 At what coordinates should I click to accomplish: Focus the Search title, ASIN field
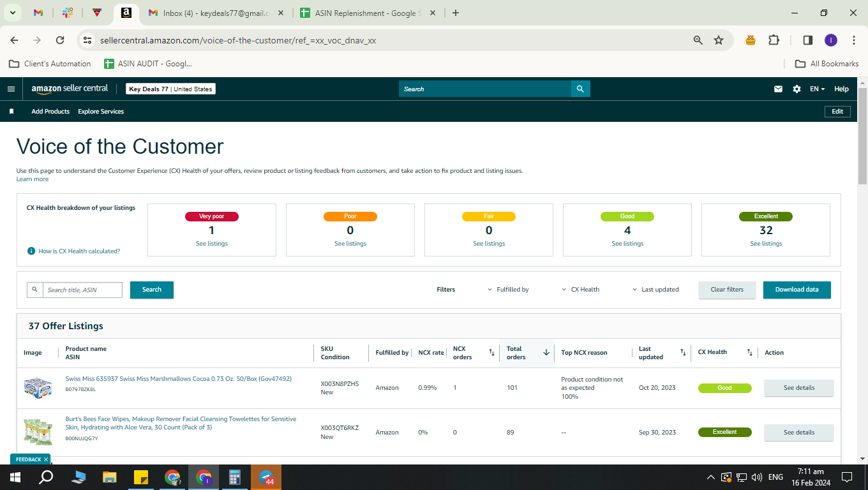coord(83,290)
